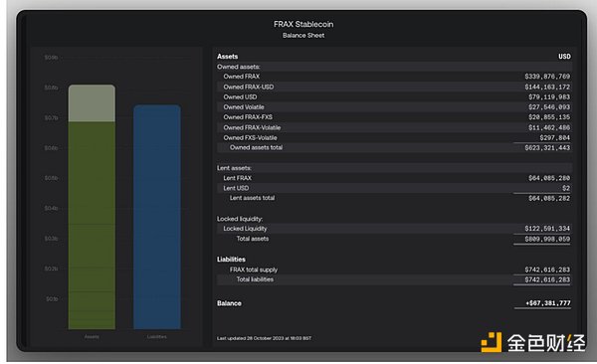Click the Owned FRAX-FXS row
Screen dimensions: 597x364
click(394, 117)
